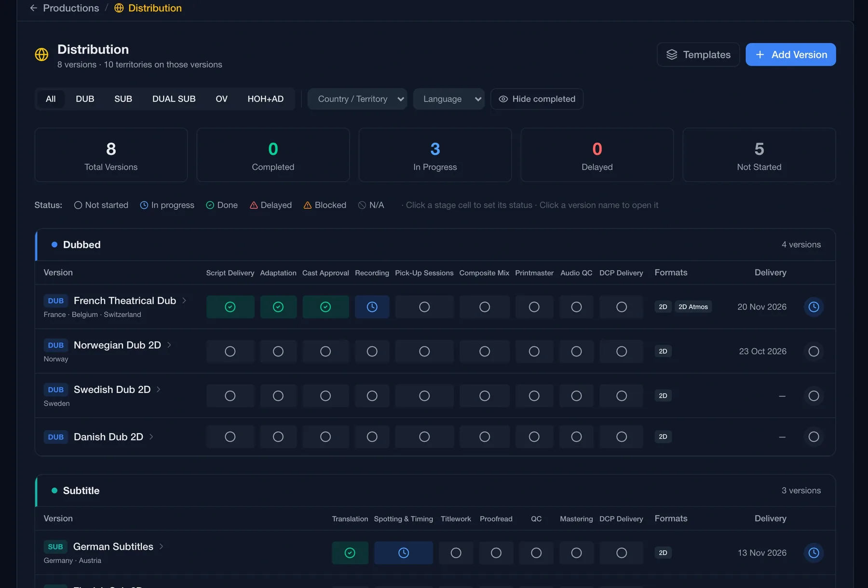Viewport: 868px width, 588px height.
Task: Click overall status clock for French Theatrical Dub
Action: point(814,307)
